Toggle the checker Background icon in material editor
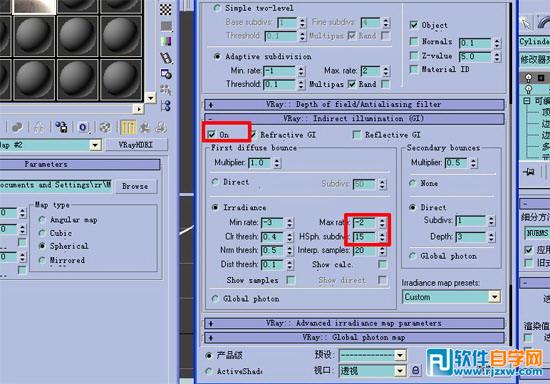 click(166, 9)
